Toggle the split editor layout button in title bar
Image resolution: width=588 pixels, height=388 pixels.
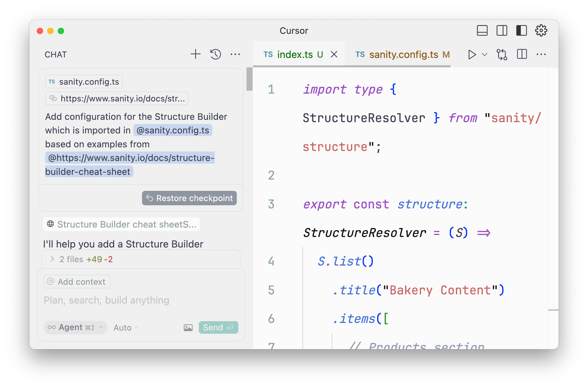click(502, 31)
